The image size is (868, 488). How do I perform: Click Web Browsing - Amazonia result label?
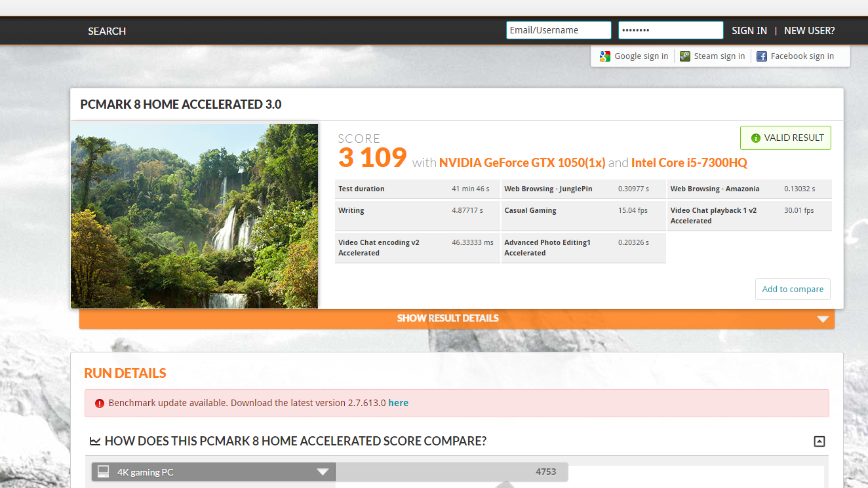715,189
